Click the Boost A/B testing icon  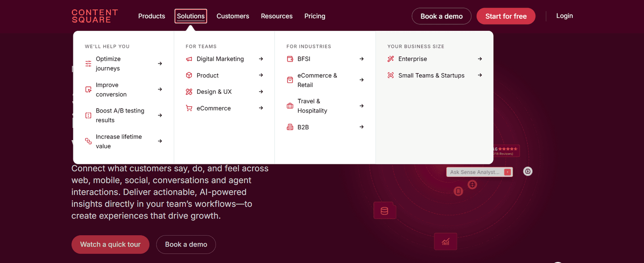[89, 116]
